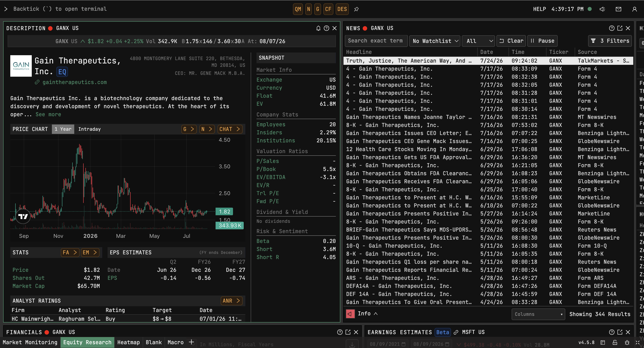Screen dimensions: 644x348
Task: Click the N shortcut button in top bar
Action: click(x=309, y=9)
